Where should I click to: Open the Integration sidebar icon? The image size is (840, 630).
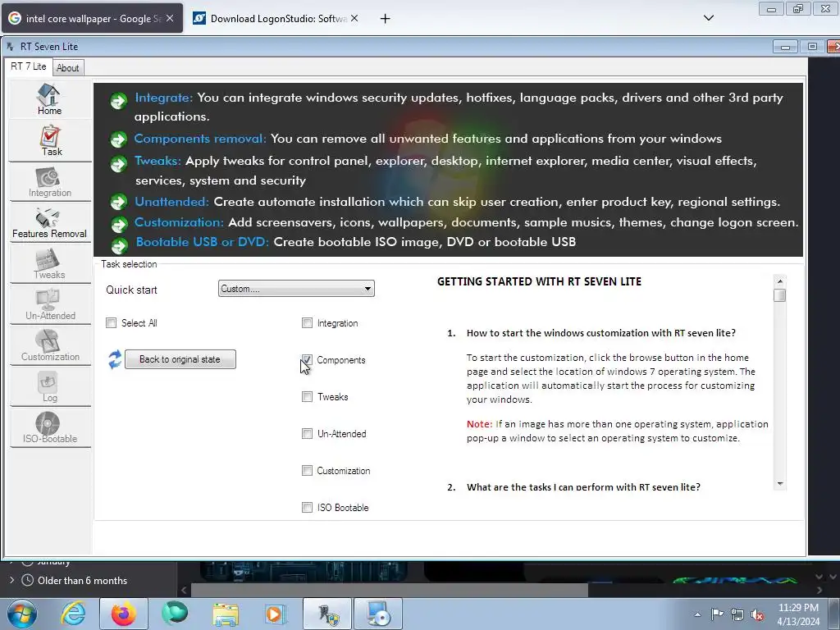(x=49, y=182)
